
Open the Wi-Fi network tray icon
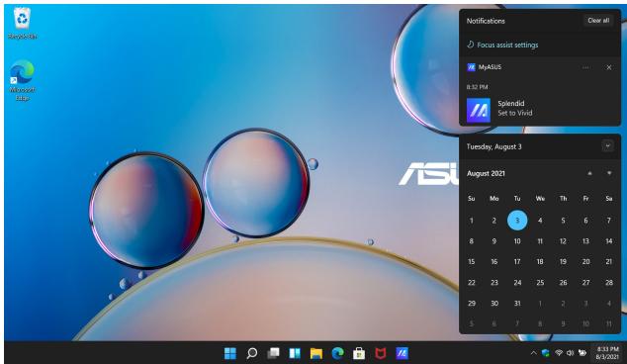pyautogui.click(x=559, y=353)
